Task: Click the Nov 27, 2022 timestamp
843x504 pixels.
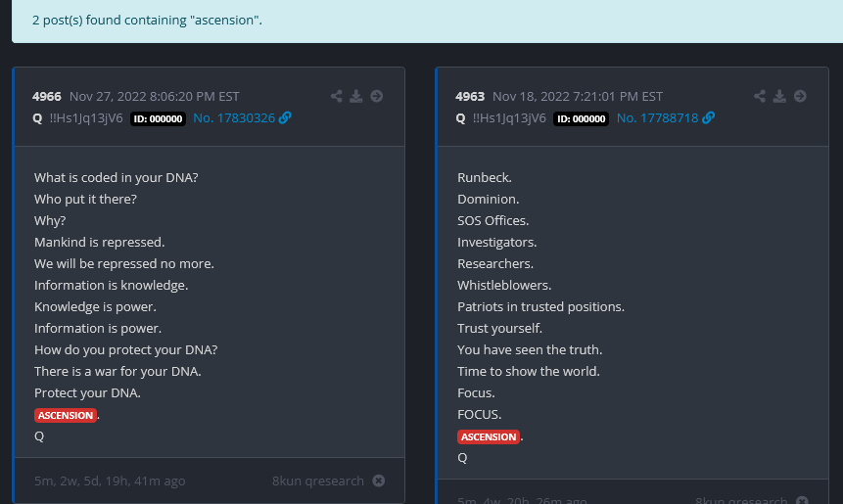Action: click(154, 97)
